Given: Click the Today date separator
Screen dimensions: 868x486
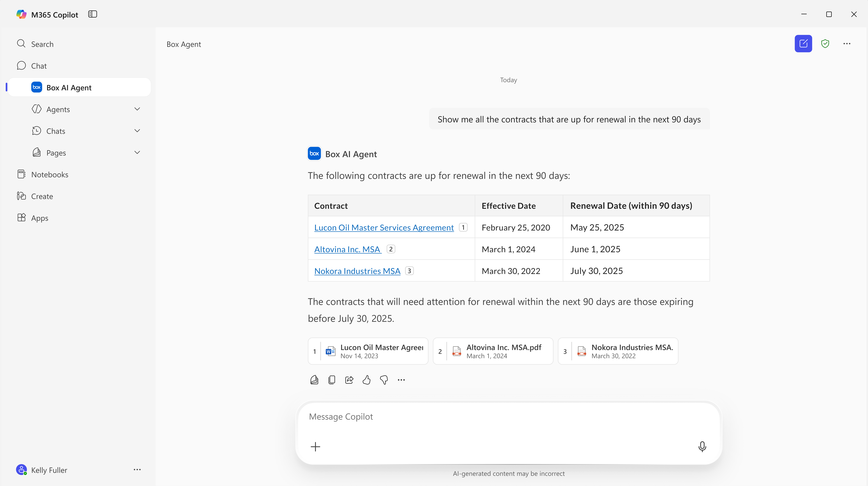Looking at the screenshot, I should click(509, 80).
